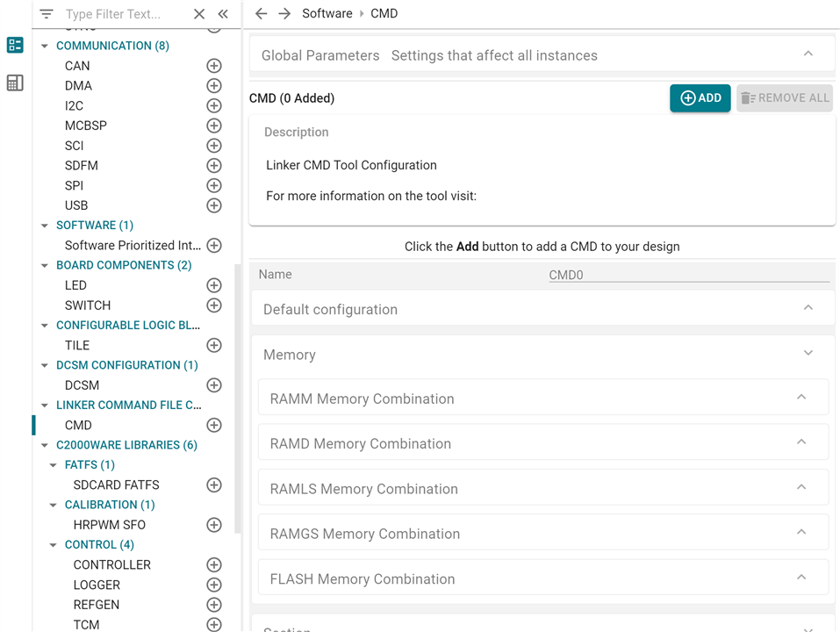
Task: Collapse the Memory section chevron
Action: pos(808,353)
